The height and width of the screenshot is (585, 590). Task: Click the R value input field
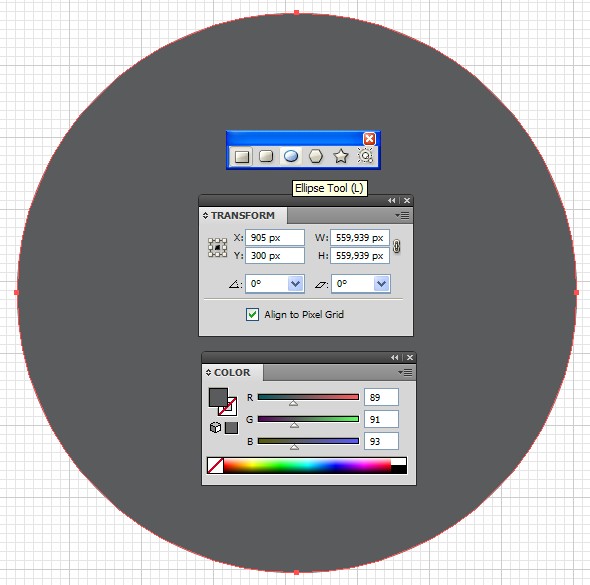click(x=381, y=397)
